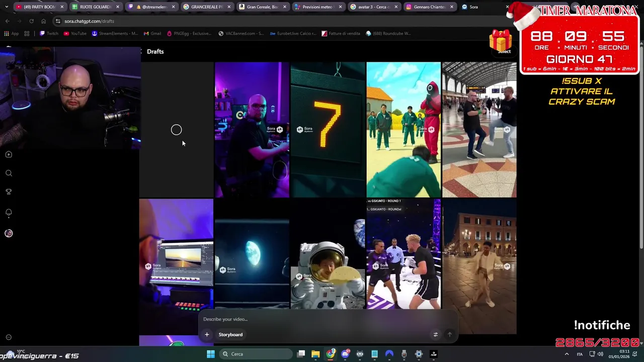Open Windows Start menu
The height and width of the screenshot is (362, 644).
click(211, 354)
